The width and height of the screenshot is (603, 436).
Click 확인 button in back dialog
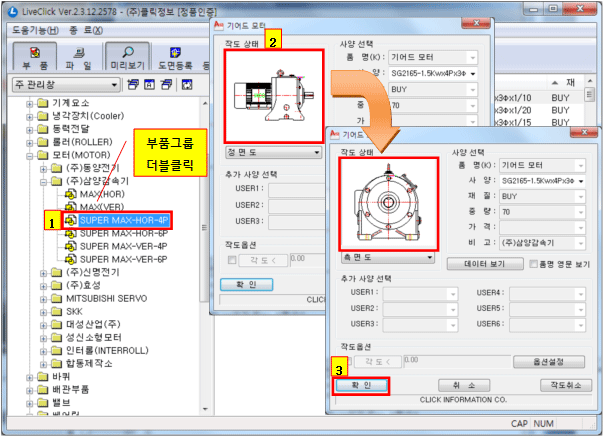pyautogui.click(x=247, y=285)
